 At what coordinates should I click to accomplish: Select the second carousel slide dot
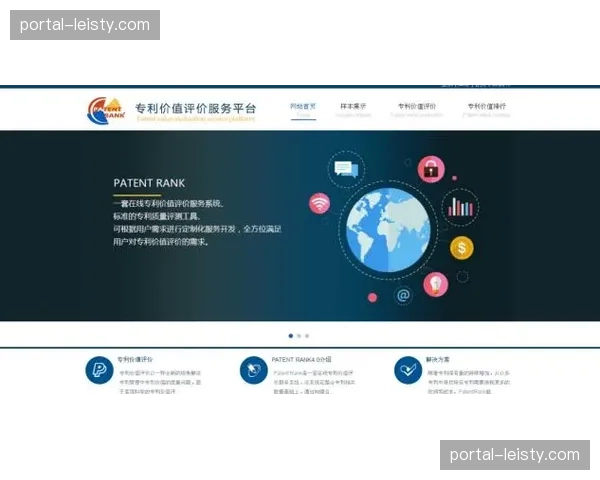299,336
